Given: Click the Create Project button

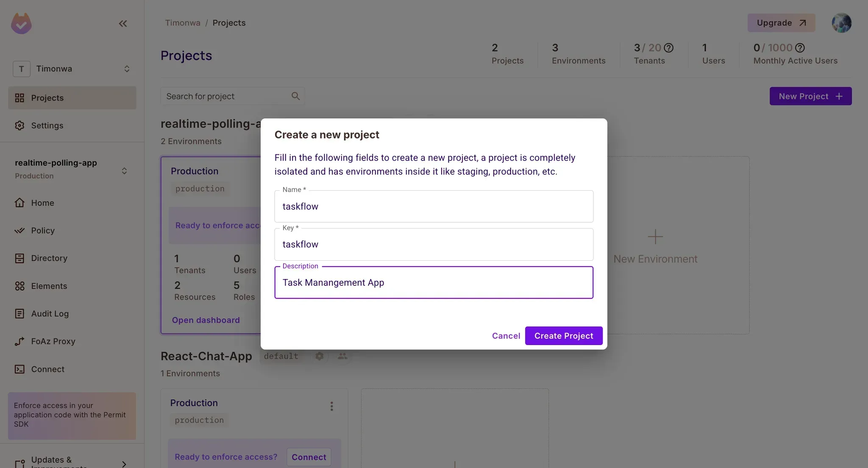Looking at the screenshot, I should [563, 336].
